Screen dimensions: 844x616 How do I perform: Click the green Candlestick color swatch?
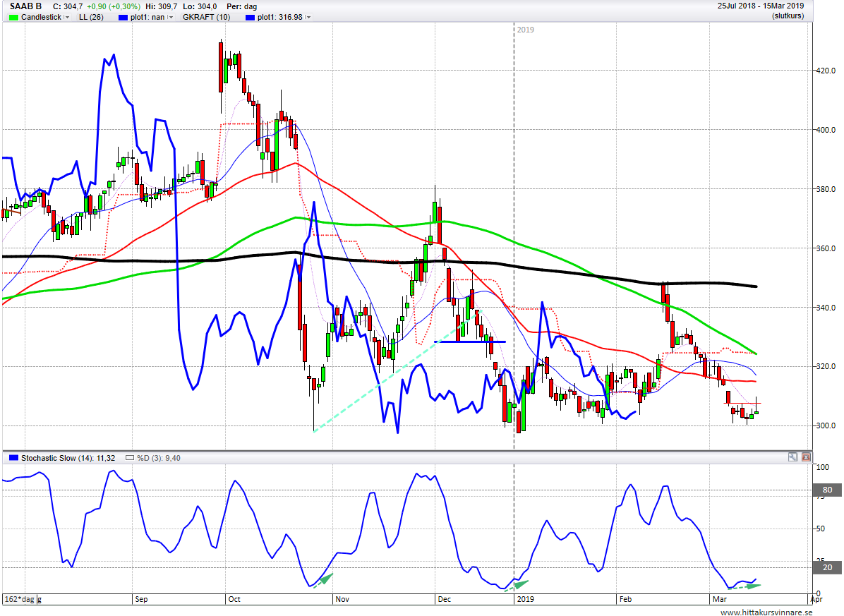coord(14,17)
